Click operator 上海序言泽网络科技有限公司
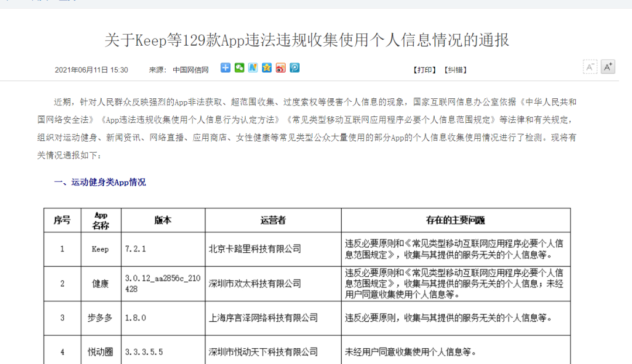This screenshot has width=632, height=364. click(x=263, y=318)
